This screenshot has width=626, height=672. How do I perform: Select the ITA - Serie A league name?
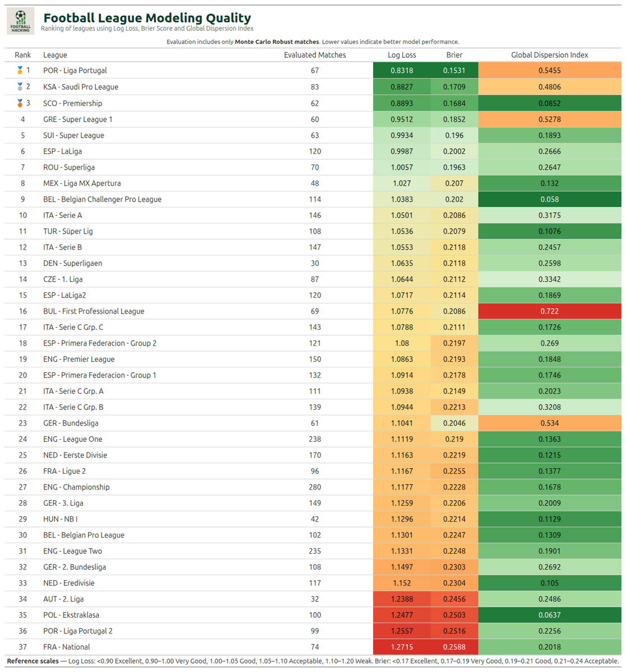point(63,215)
